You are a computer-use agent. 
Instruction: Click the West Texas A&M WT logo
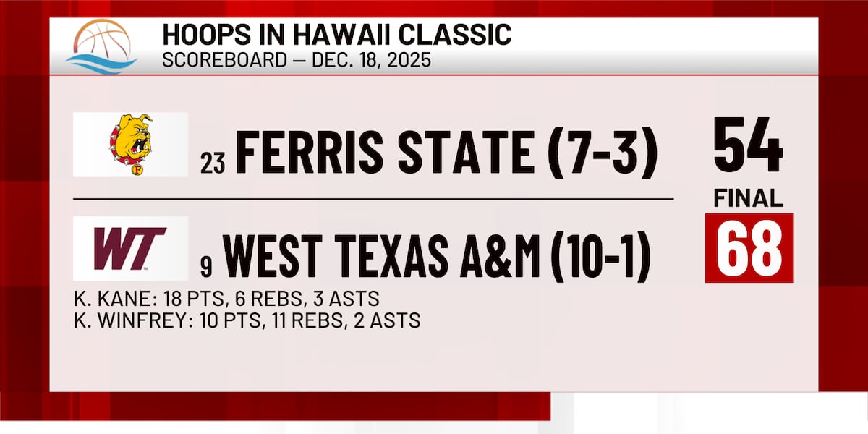pos(130,248)
